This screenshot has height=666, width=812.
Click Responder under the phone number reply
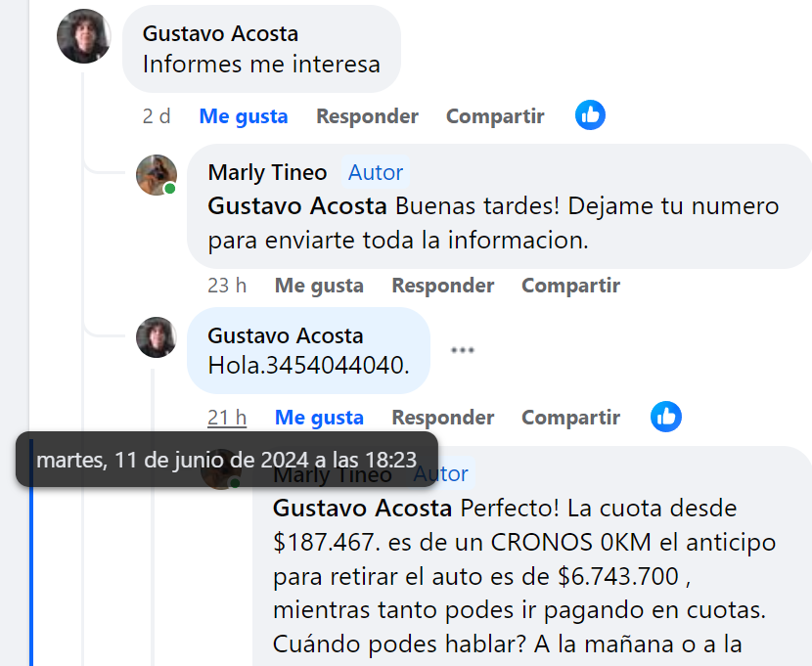[442, 418]
